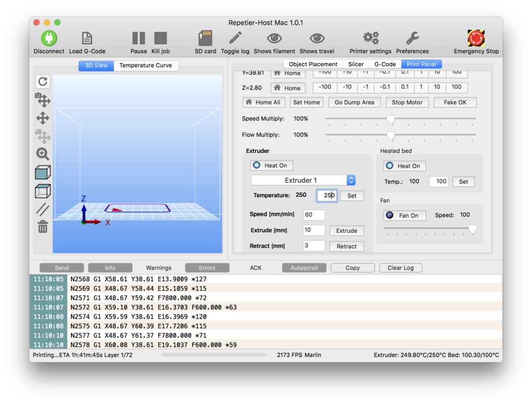This screenshot has width=532, height=404.
Task: Click the Flow Multiply slider
Action: 401,136
